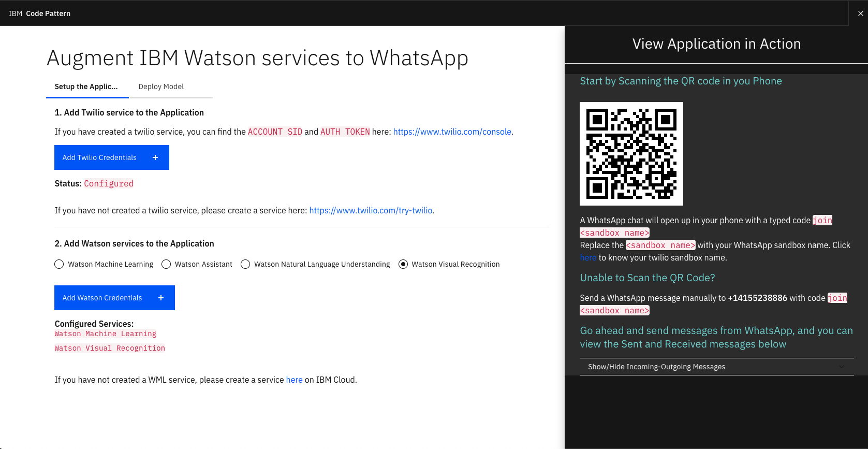Click the 'here' link for IBM Cloud service

tap(294, 380)
